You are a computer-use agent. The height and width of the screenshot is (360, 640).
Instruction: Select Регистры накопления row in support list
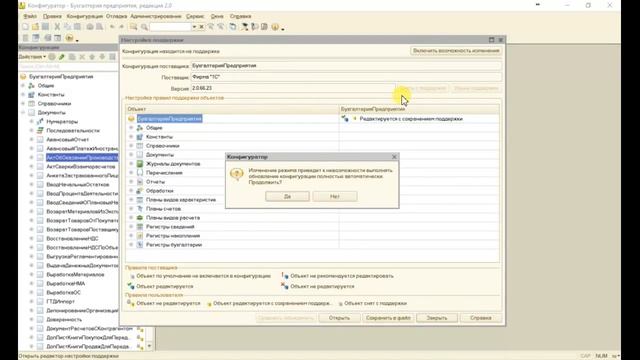click(x=173, y=236)
